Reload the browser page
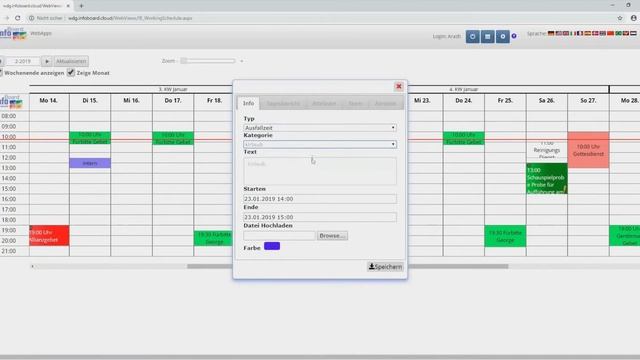The image size is (640, 360). 18,18
